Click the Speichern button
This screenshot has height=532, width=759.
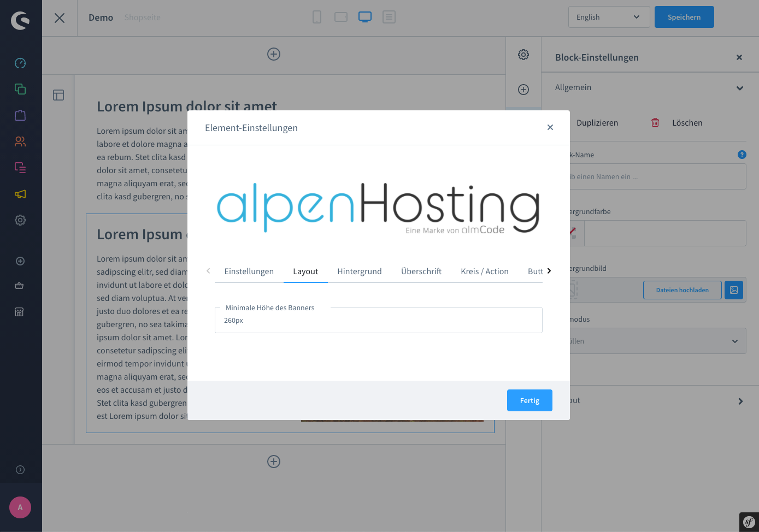[684, 17]
